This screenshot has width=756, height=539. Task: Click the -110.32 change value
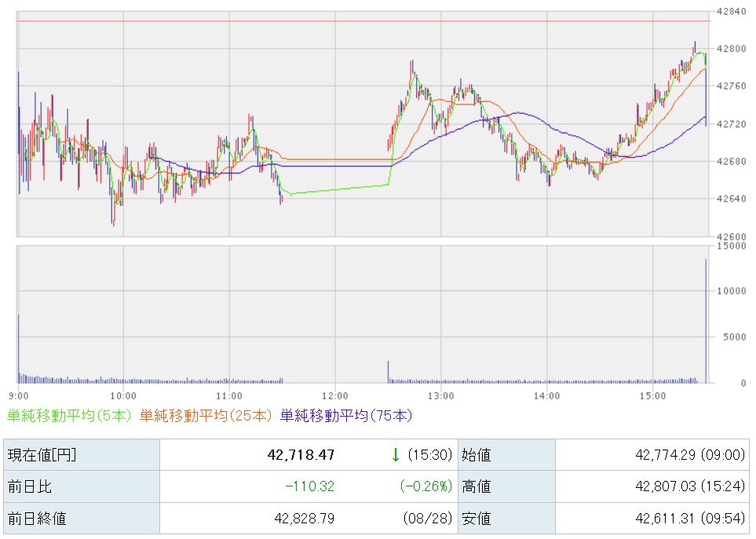309,486
